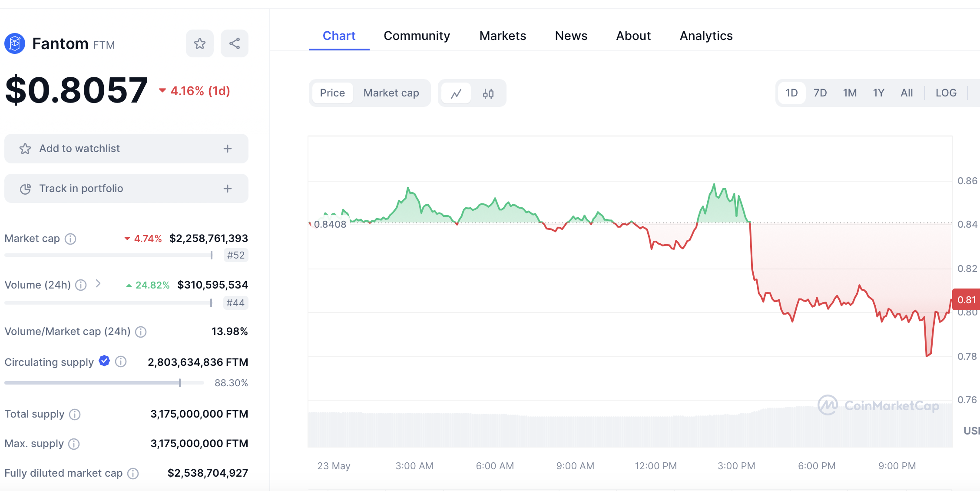Toggle chart to Market cap view
Screen dimensions: 980x491
(x=391, y=93)
